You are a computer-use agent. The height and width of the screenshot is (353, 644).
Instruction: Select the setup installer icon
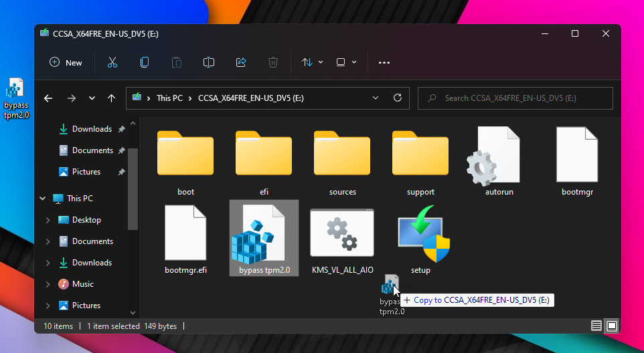pos(424,234)
